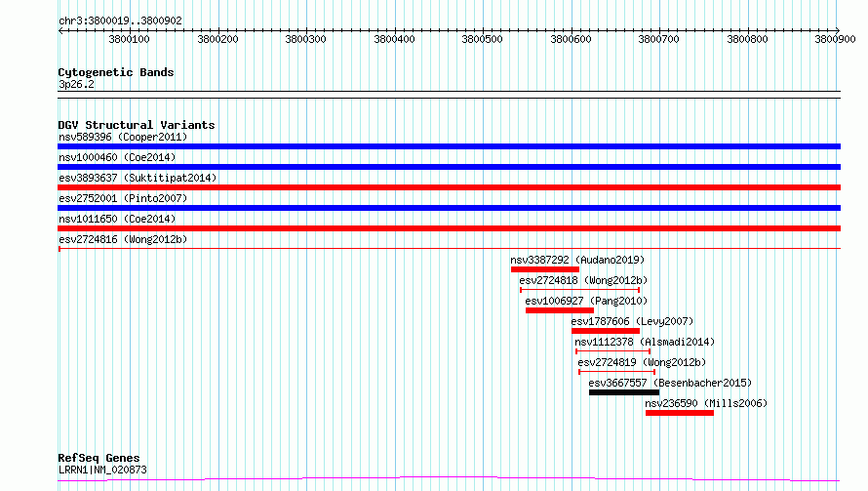Open the esv2724818 (Wong2012b) label
Screen dimensions: 868x491
(x=583, y=280)
